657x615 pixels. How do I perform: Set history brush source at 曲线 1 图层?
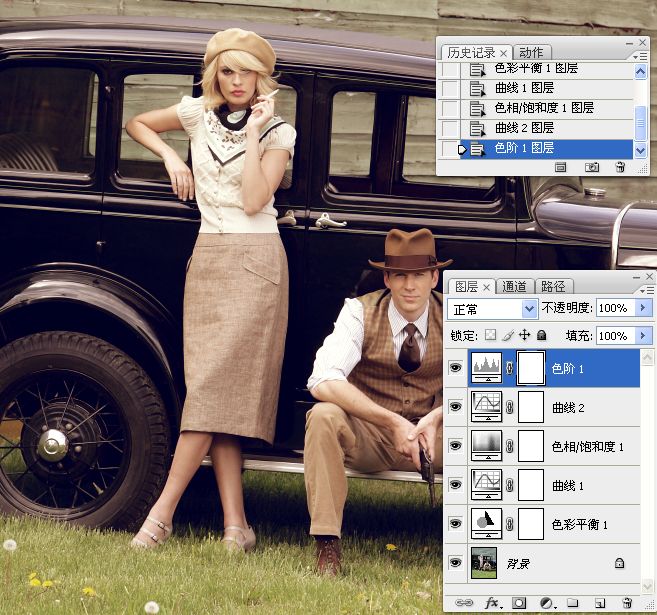click(451, 88)
